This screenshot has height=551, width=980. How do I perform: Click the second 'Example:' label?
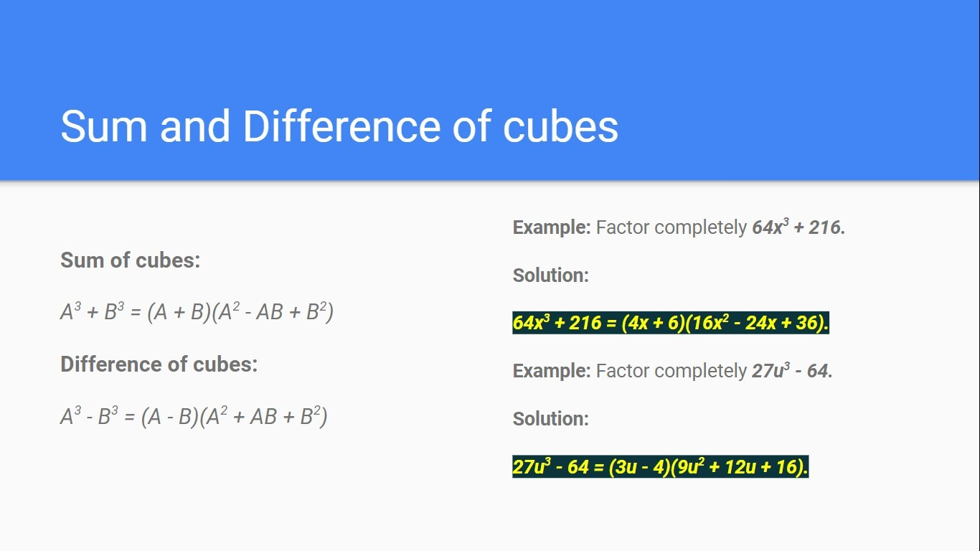point(552,371)
